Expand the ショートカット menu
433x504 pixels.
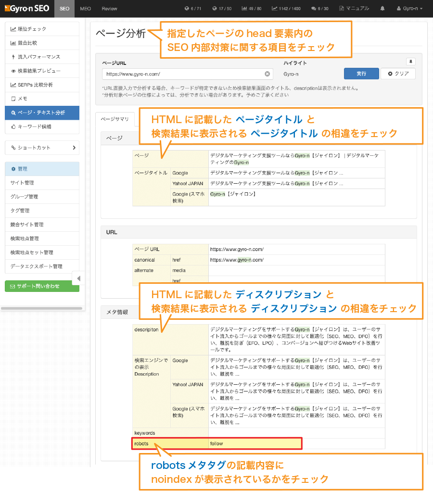(x=42, y=148)
